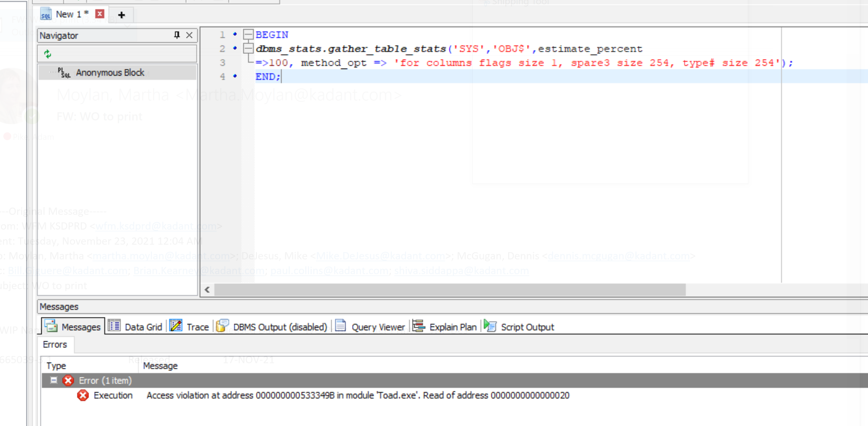Add a new editor tab with plus
The image size is (868, 426).
(x=122, y=15)
